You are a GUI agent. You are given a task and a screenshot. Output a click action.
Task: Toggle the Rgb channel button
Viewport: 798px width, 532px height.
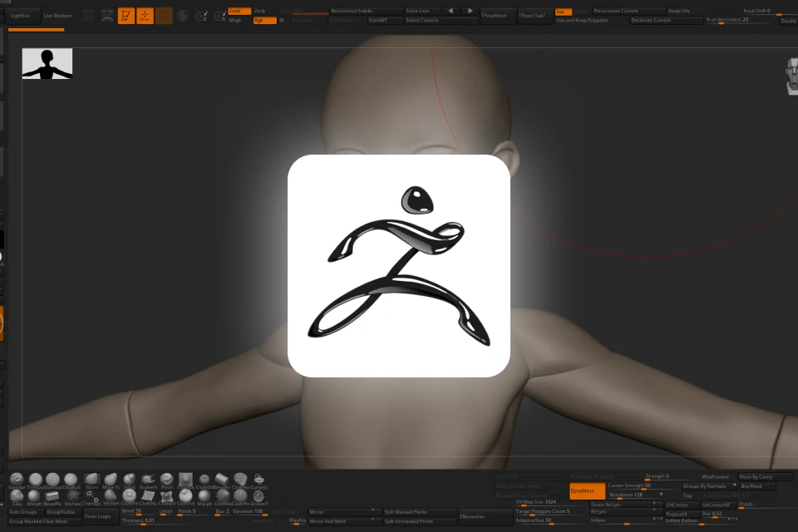tap(264, 20)
